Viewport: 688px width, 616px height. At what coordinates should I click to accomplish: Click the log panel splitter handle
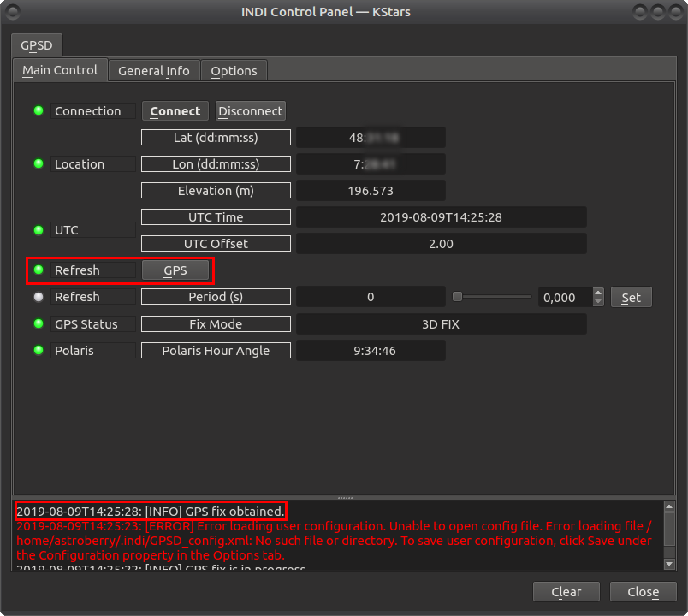(345, 496)
